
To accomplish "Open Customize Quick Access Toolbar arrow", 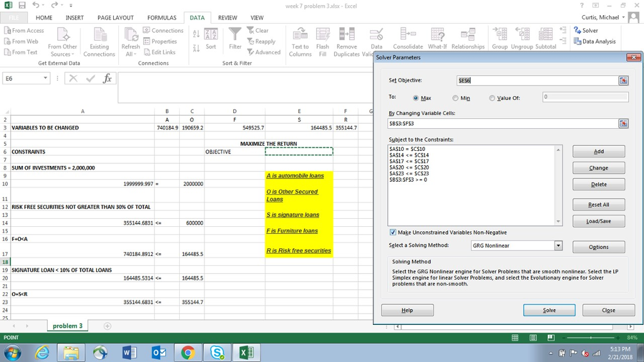I will [x=71, y=5].
